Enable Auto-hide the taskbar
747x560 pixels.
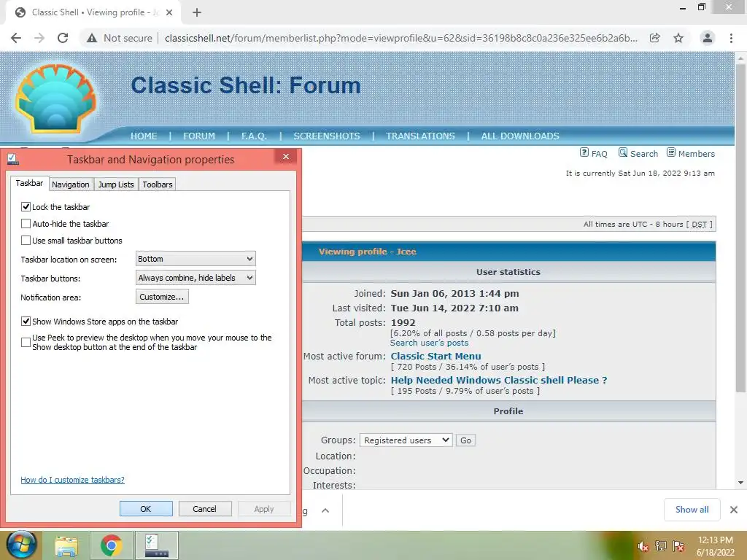26,223
